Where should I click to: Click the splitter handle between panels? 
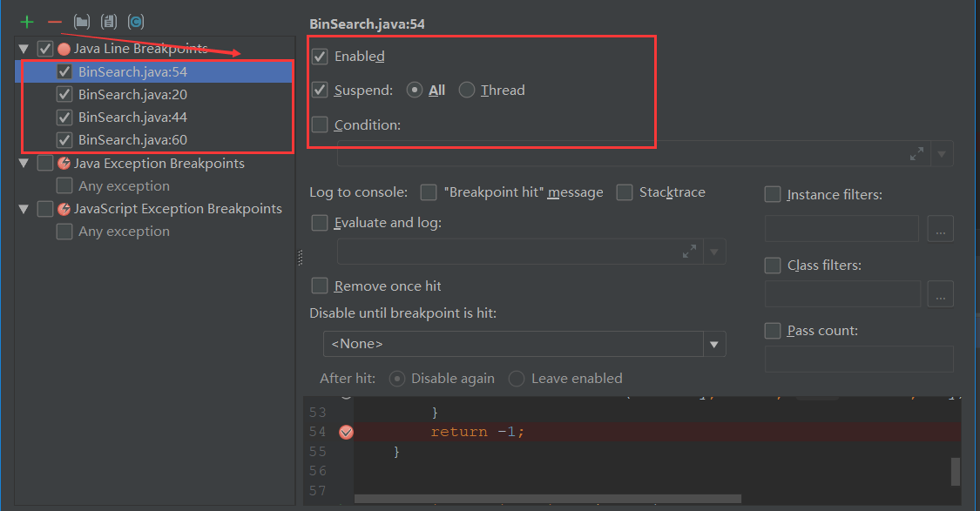[300, 258]
